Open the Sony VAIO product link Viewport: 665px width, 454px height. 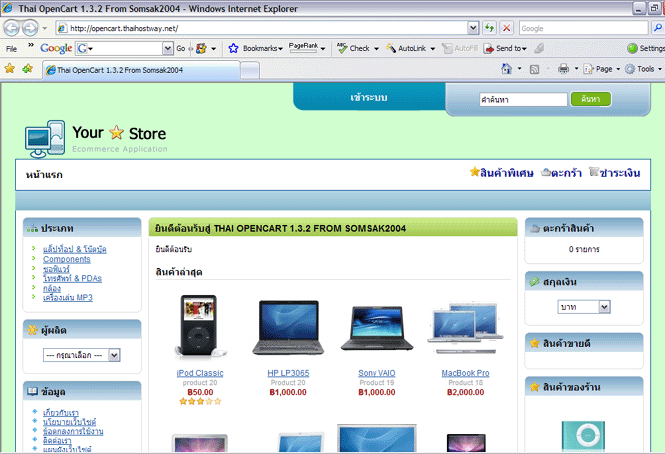[x=377, y=373]
